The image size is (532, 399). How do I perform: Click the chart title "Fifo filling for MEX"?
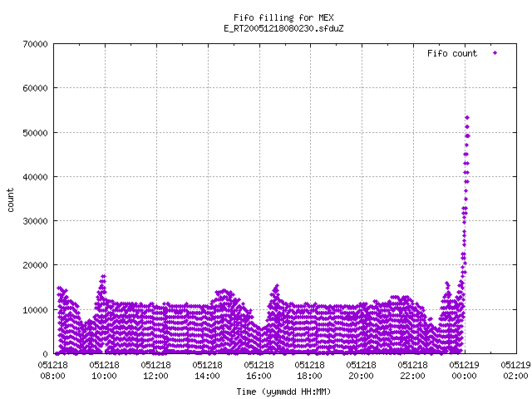tap(283, 17)
